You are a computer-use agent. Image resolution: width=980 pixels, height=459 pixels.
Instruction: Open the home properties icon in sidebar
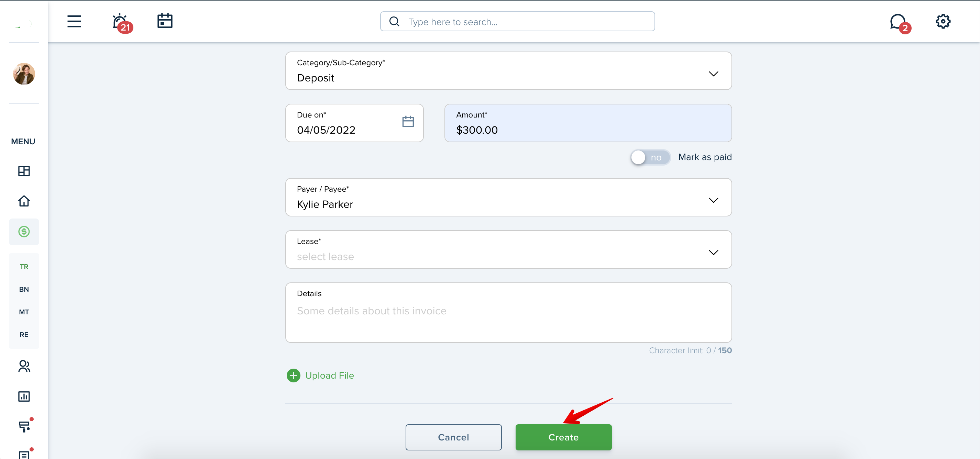pos(24,201)
